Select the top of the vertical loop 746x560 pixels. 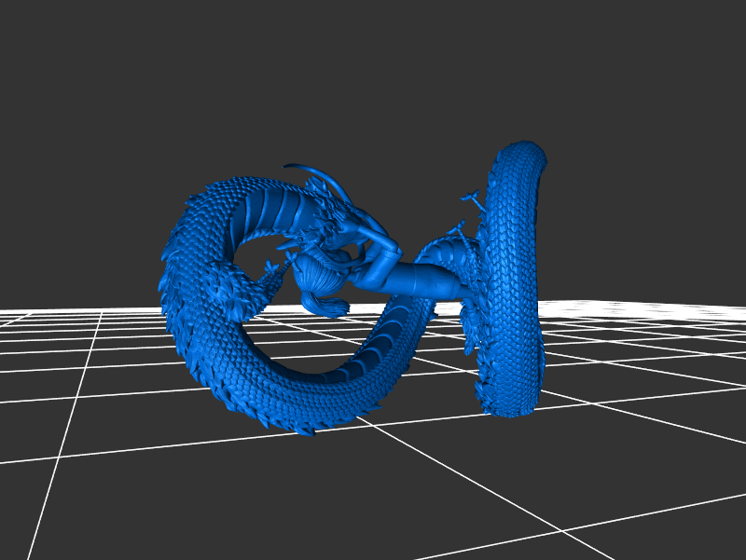pos(524,155)
